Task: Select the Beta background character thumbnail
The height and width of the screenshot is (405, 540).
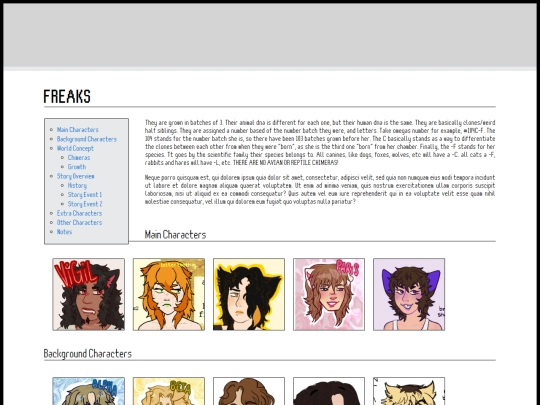Action: [169, 391]
